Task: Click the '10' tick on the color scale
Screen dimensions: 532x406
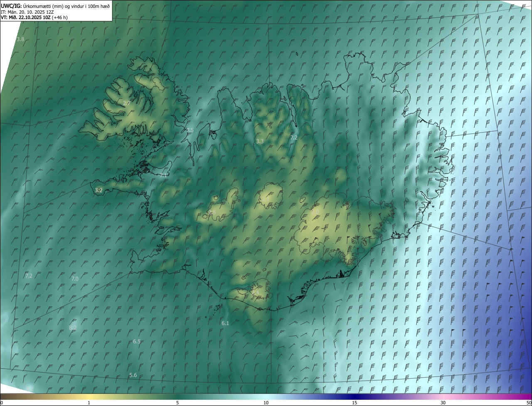Action: point(266,403)
